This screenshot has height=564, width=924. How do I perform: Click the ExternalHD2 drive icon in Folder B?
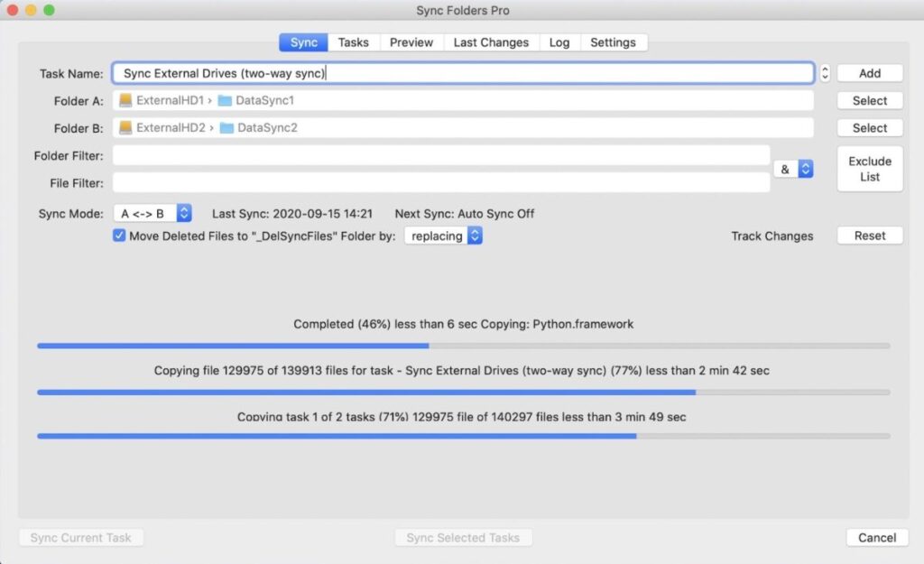pyautogui.click(x=125, y=127)
